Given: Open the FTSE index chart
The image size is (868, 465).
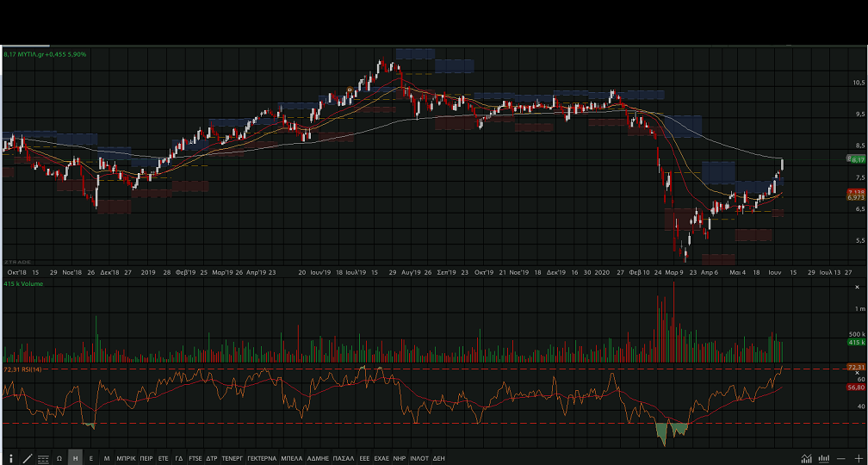Looking at the screenshot, I should (x=195, y=459).
